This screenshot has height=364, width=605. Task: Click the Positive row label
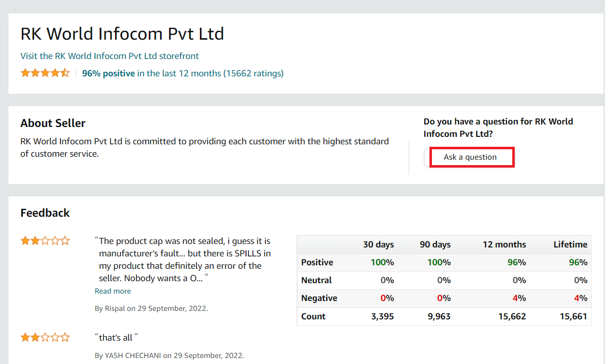317,262
